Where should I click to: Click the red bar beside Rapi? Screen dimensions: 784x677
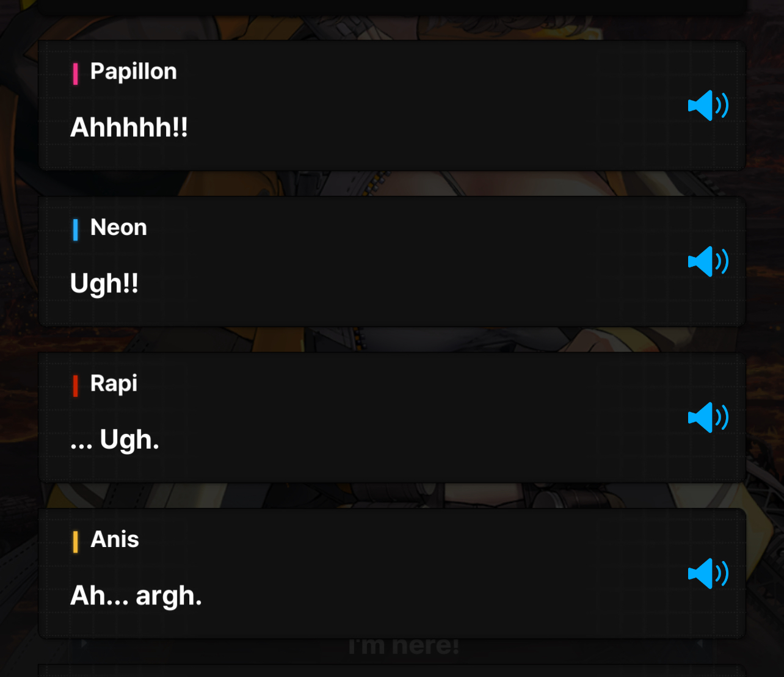(75, 386)
